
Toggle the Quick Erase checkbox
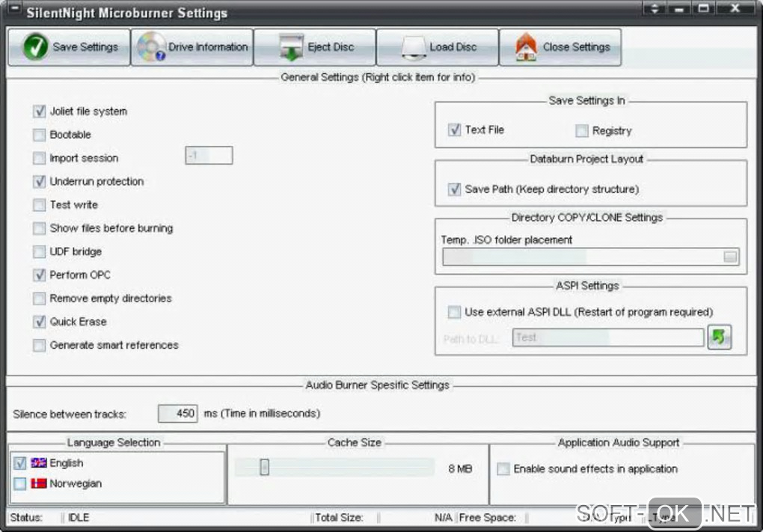click(39, 322)
